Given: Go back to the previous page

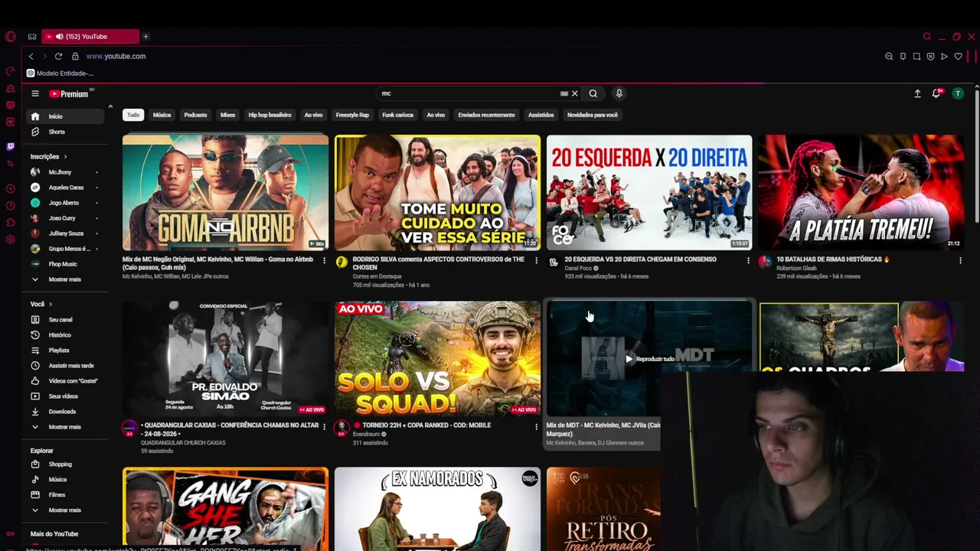Looking at the screenshot, I should tap(31, 57).
